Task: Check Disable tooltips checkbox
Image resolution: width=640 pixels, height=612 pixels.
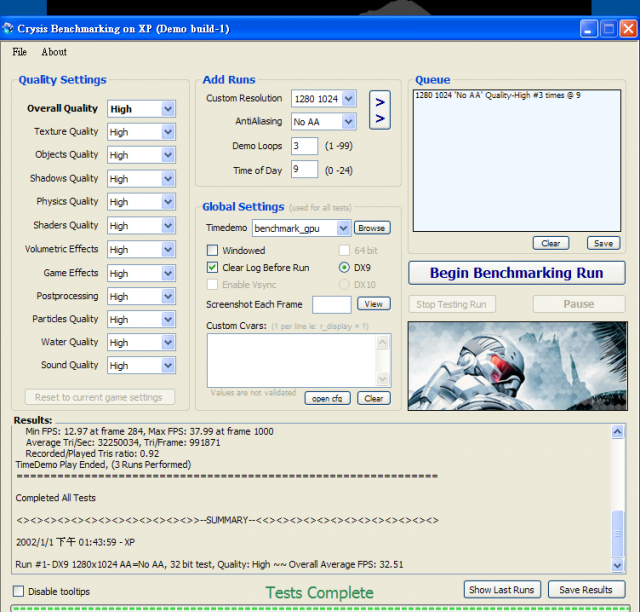Action: pos(18,591)
